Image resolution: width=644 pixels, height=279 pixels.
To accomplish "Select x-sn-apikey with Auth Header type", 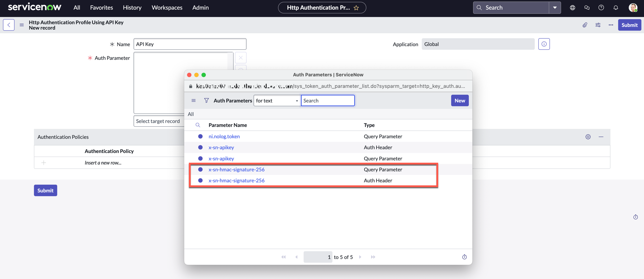I will coord(221,147).
